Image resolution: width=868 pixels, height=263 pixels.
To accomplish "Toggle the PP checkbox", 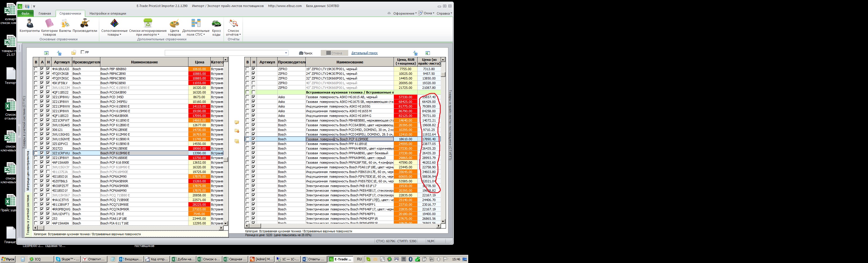I will pos(83,52).
